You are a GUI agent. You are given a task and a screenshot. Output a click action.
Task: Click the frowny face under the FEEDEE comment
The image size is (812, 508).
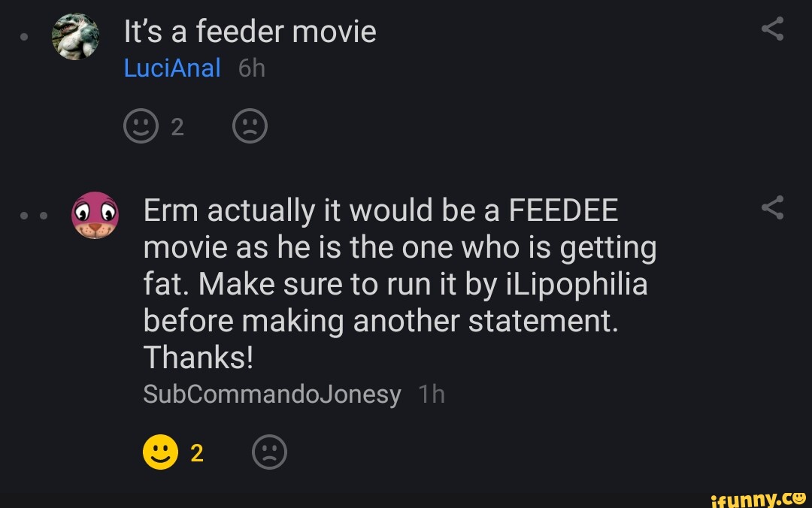pos(270,452)
